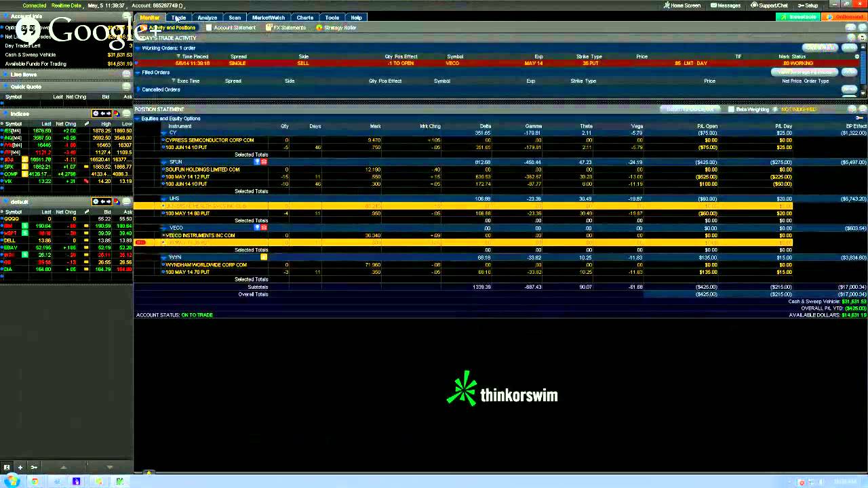
Task: Collapse Equities and Equity Options group
Action: (x=138, y=119)
